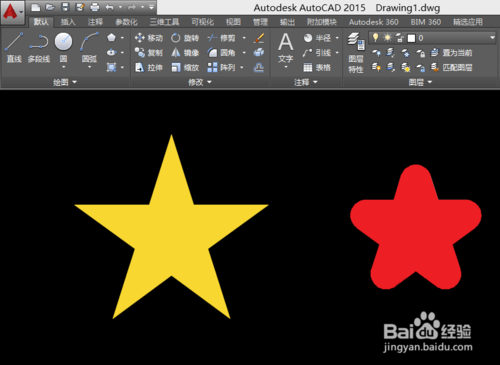Viewport: 500px width, 365px height.
Task: Select the 多段线 polyline tool
Action: point(39,48)
